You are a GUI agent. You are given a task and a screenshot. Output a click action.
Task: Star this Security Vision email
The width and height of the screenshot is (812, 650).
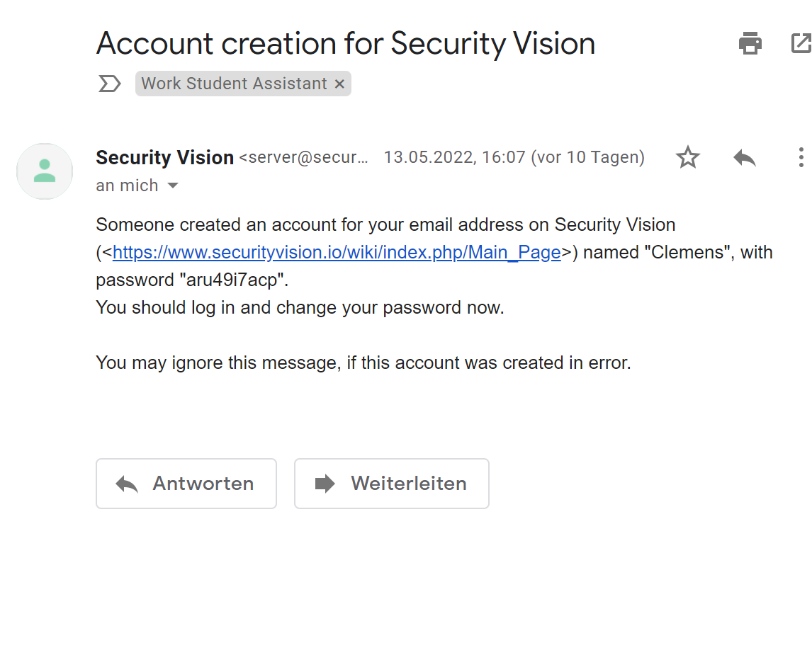(x=688, y=157)
